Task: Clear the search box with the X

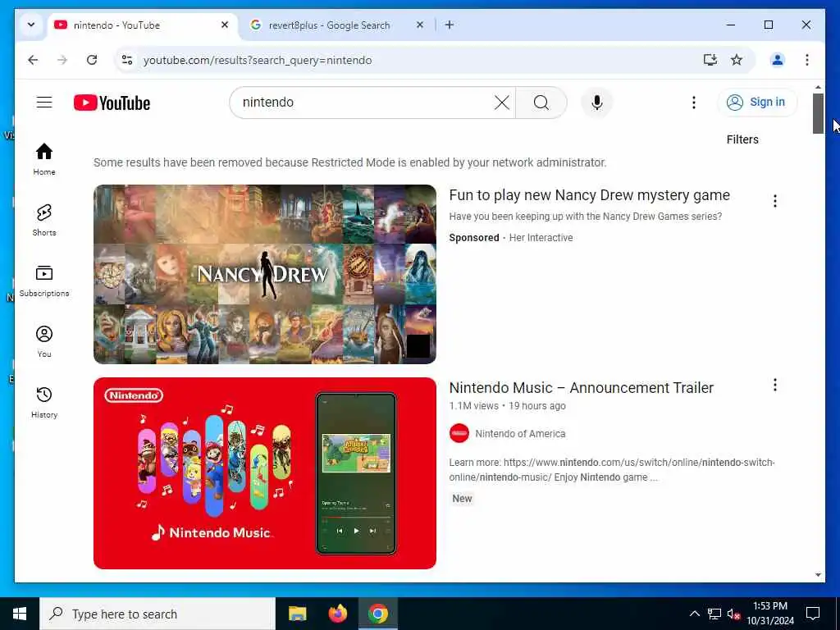Action: (501, 103)
